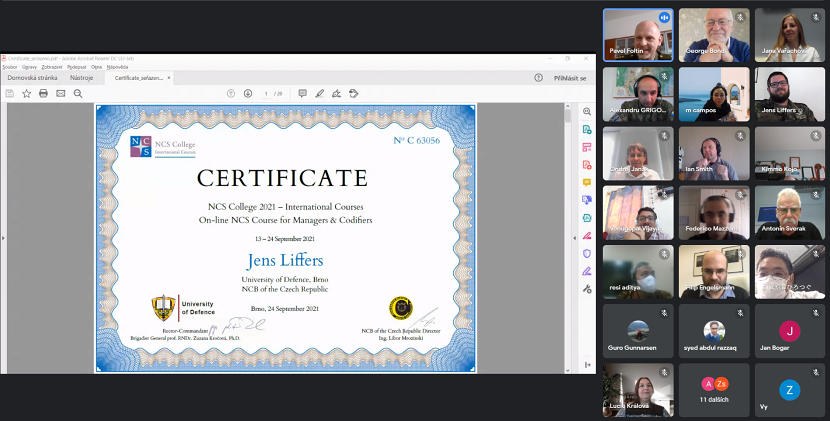Click the Protect shield icon in right pane
Viewport: 830px width, 421px height.
pos(587,254)
